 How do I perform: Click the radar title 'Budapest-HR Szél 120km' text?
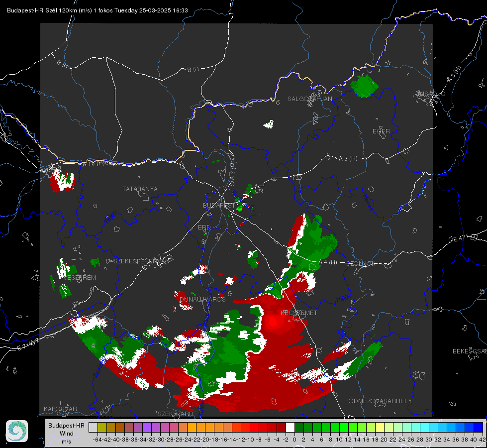click(x=42, y=10)
